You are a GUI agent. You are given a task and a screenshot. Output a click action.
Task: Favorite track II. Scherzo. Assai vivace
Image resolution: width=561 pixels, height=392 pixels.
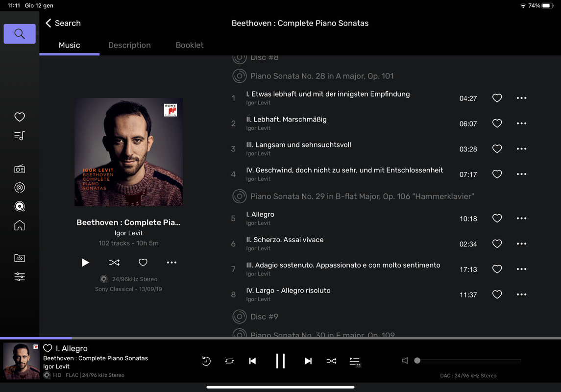point(497,244)
